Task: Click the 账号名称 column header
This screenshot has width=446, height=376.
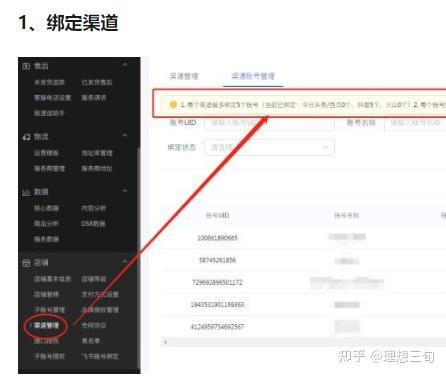Action: pos(347,215)
